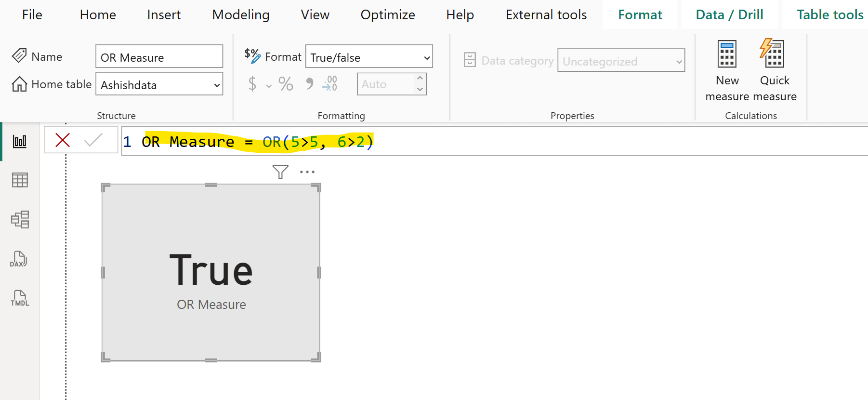Click the New measure icon

pos(727,54)
